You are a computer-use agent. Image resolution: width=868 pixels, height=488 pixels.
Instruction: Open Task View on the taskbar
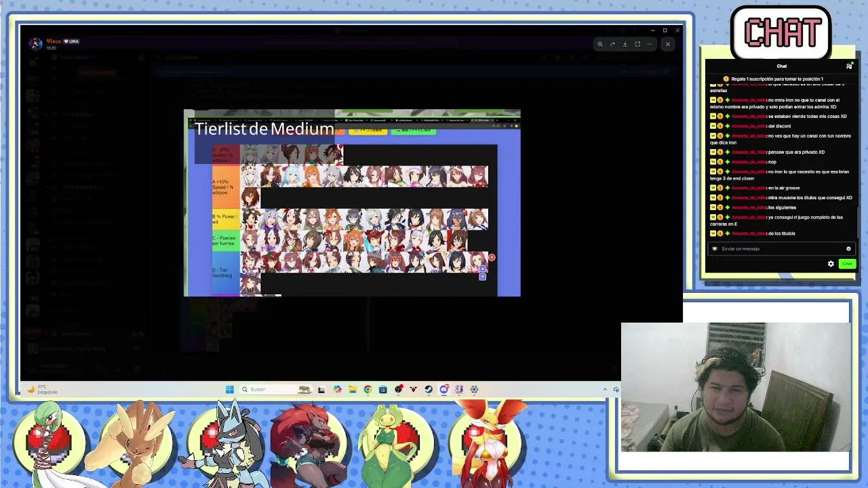pyautogui.click(x=321, y=389)
